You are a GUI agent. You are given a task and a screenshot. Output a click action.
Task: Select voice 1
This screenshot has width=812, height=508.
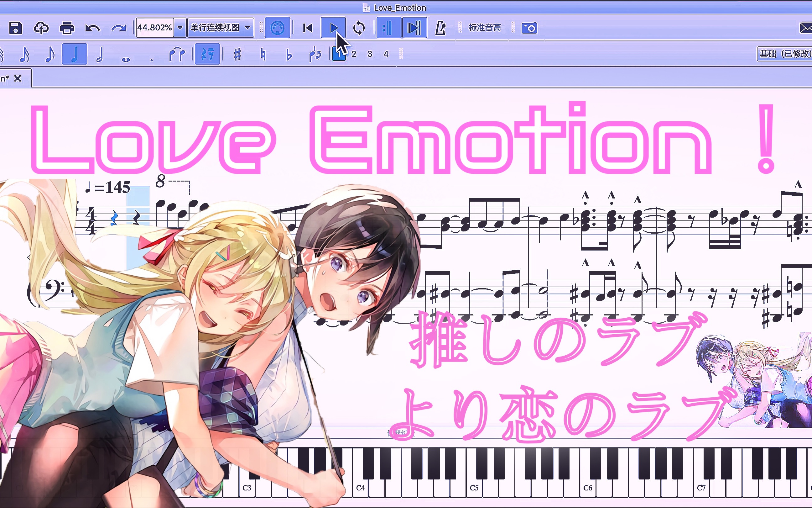click(x=339, y=54)
